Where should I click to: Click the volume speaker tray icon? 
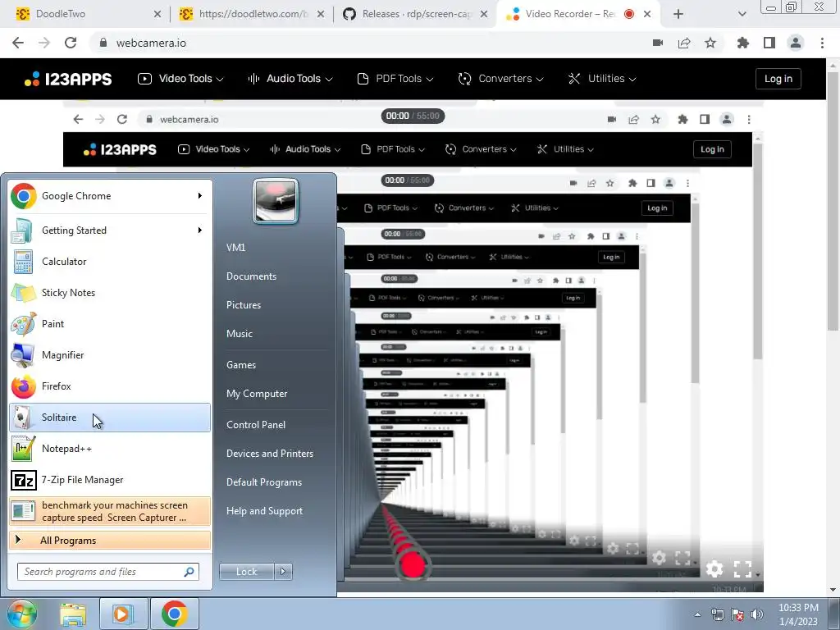tap(757, 615)
